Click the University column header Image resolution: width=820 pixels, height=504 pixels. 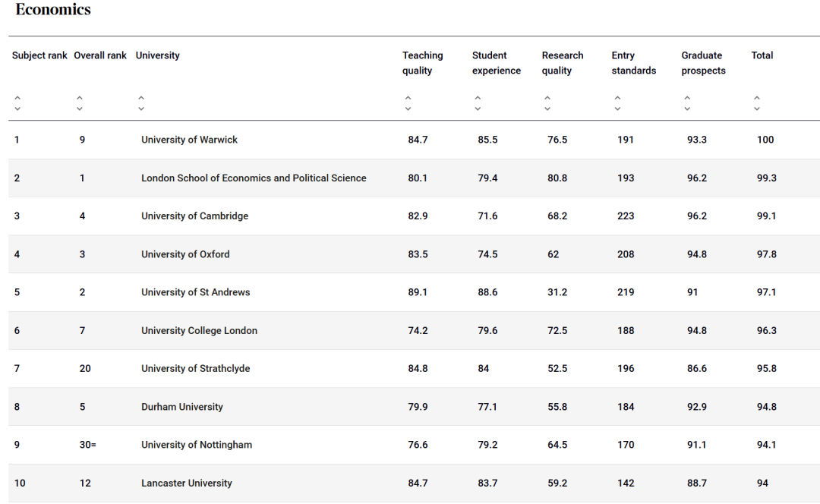click(x=157, y=55)
